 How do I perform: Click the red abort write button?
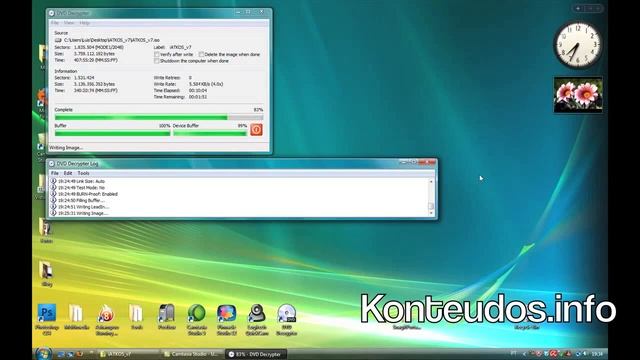256,130
